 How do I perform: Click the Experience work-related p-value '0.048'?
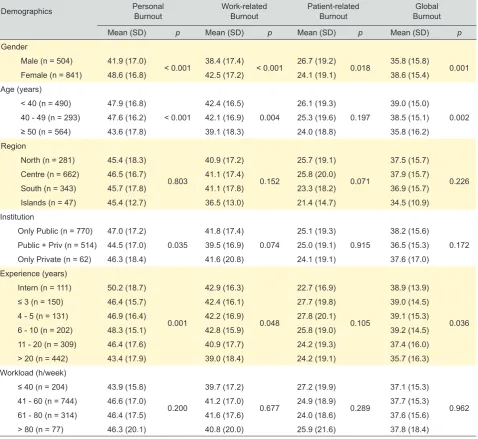pyautogui.click(x=269, y=323)
